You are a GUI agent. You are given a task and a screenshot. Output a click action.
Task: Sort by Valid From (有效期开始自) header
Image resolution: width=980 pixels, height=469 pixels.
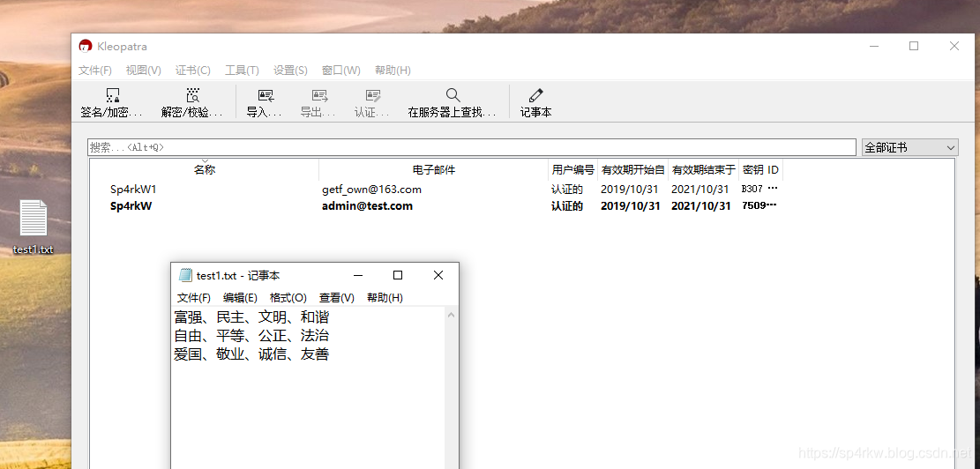coord(632,170)
